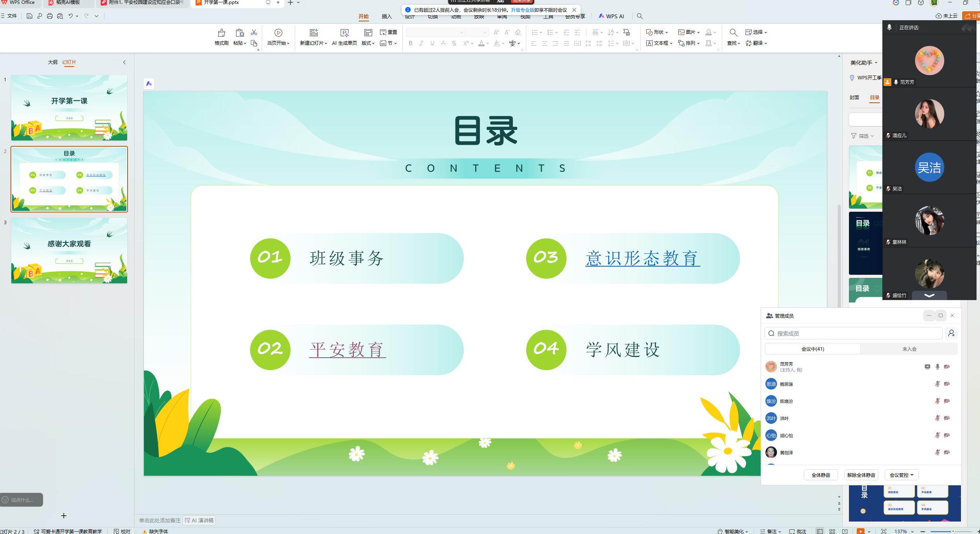Viewport: 980px width, 534px height.
Task: Open the 形状 shapes tool
Action: coord(658,32)
